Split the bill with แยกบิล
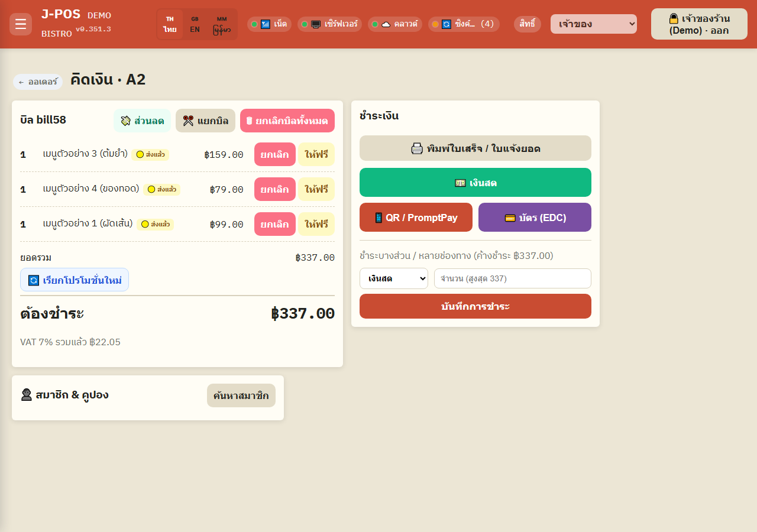This screenshot has height=532, width=757. click(205, 121)
